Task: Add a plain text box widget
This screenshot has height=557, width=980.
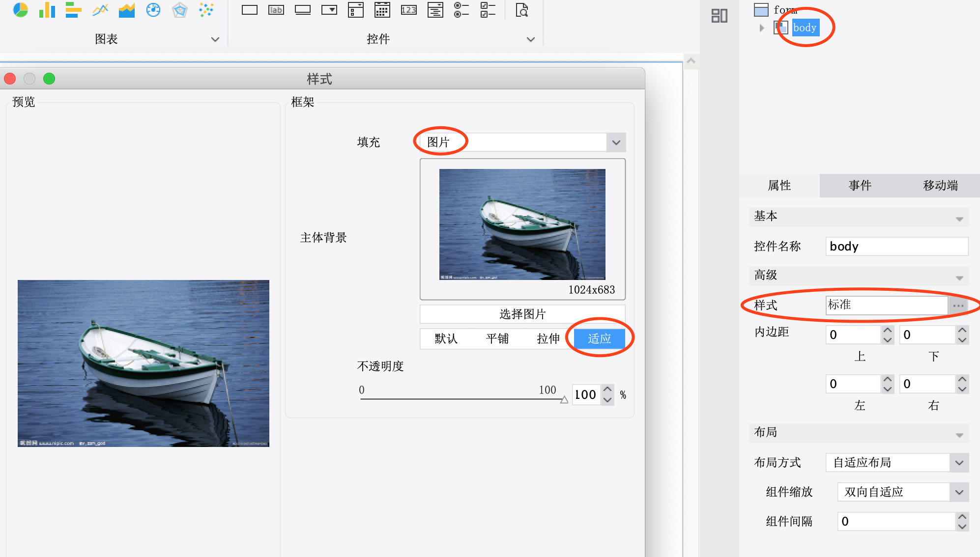Action: pos(250,10)
